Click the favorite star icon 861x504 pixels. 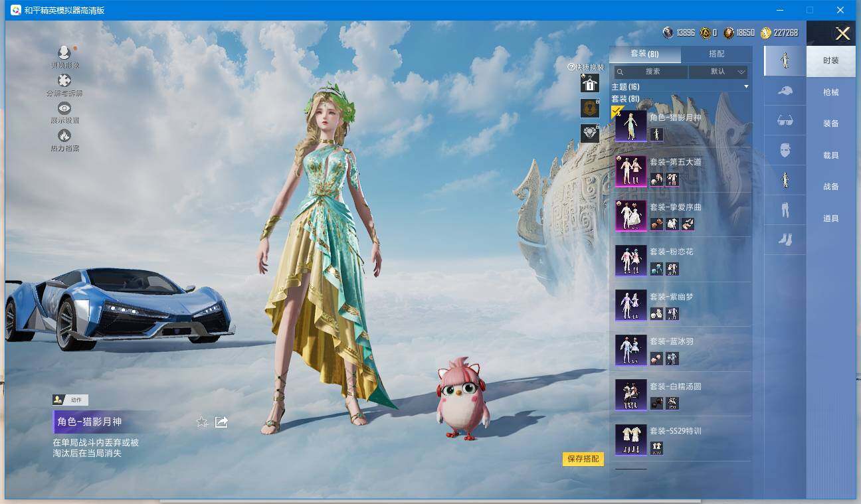[202, 422]
